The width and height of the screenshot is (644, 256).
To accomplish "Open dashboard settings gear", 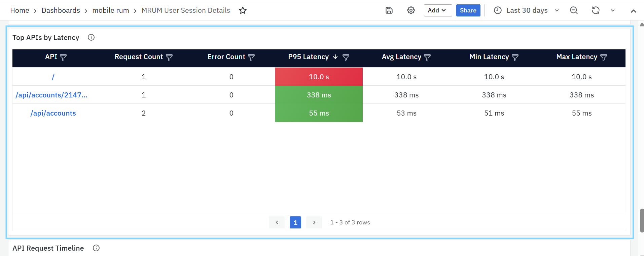I will click(411, 10).
